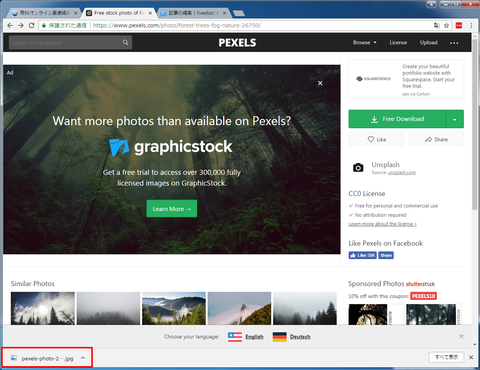Screen dimensions: 480x370
Task: Choose the English language link
Action: (254, 337)
